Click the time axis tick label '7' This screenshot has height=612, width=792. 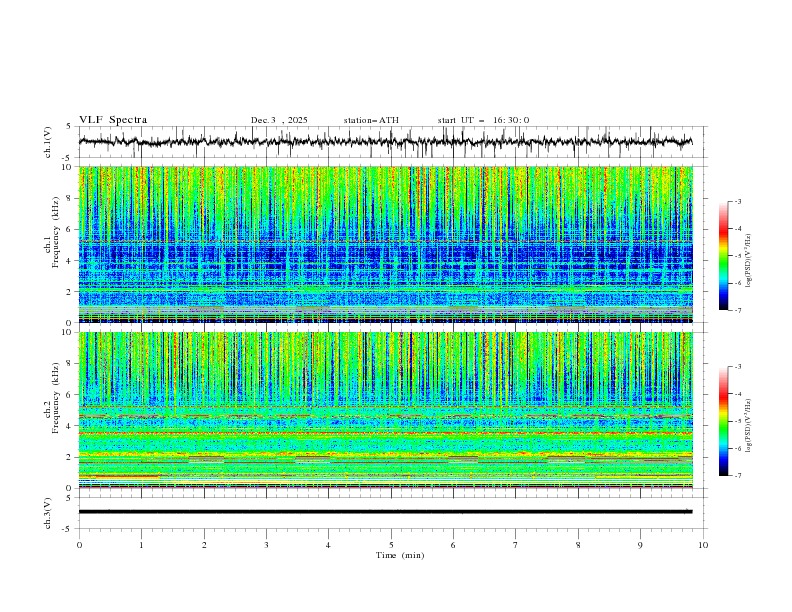coord(516,545)
